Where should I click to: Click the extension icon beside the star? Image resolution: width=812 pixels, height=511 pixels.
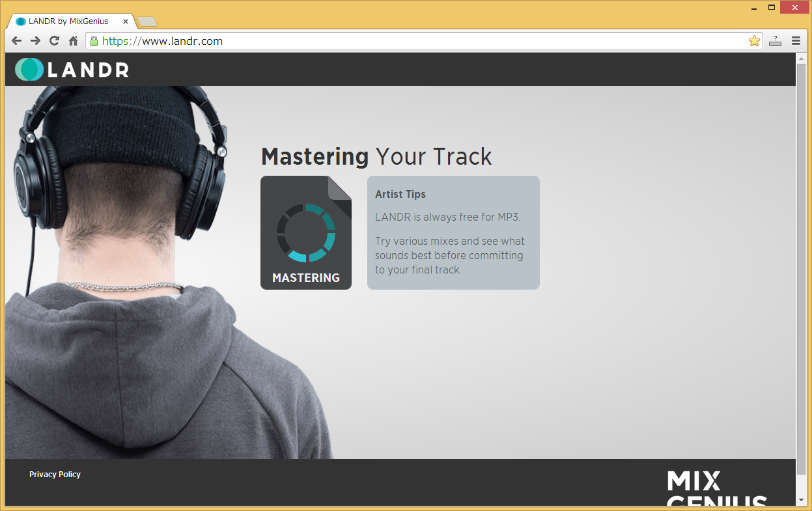pos(775,41)
